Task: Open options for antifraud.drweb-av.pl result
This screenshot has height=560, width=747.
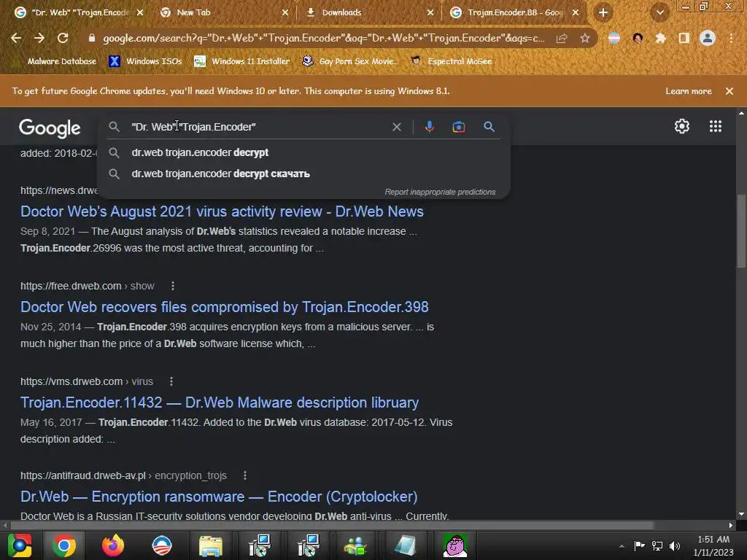Action: (x=245, y=475)
